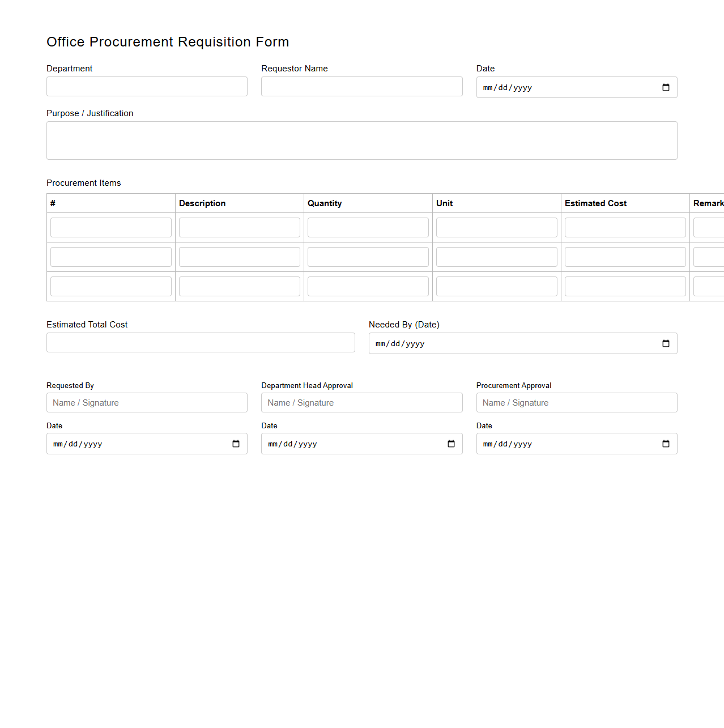Click the third row Estimated Cost cell

(625, 286)
